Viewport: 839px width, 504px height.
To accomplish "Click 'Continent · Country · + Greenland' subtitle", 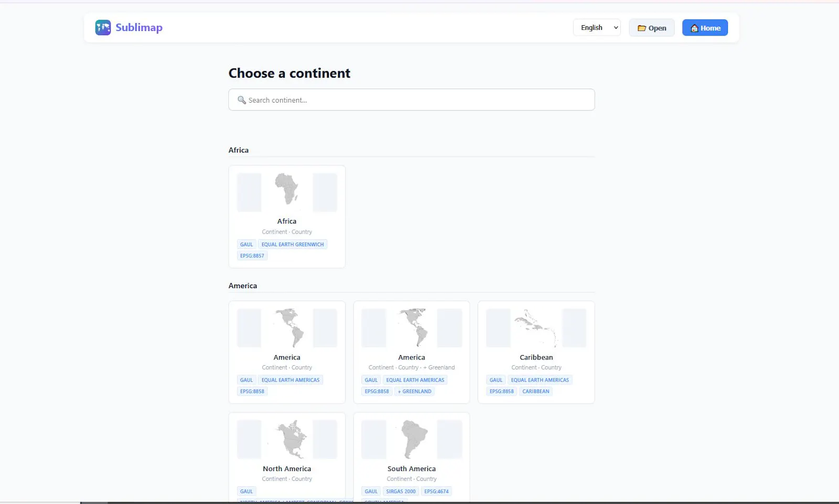I will click(x=412, y=368).
